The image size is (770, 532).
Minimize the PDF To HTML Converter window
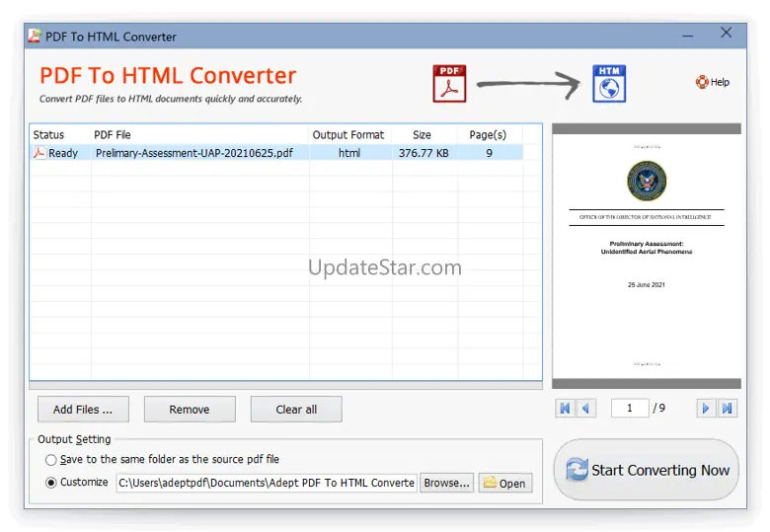(687, 36)
